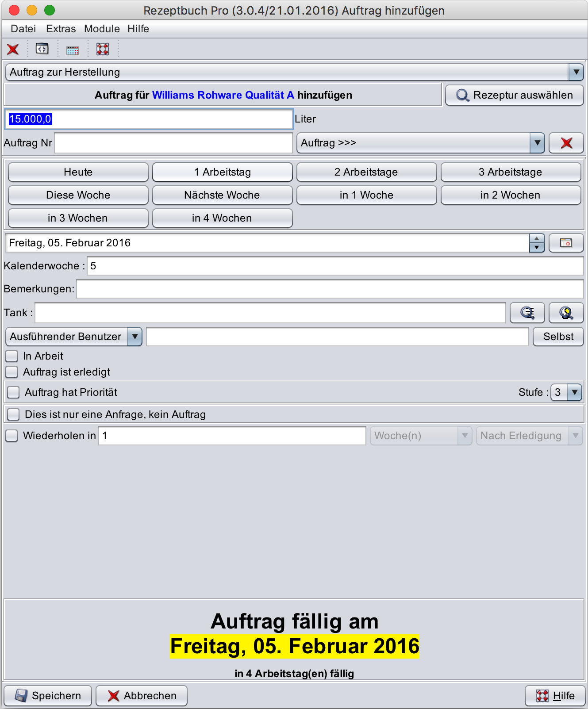588x709 pixels.
Task: Click the red X button beside Auftrag >>>
Action: (x=566, y=143)
